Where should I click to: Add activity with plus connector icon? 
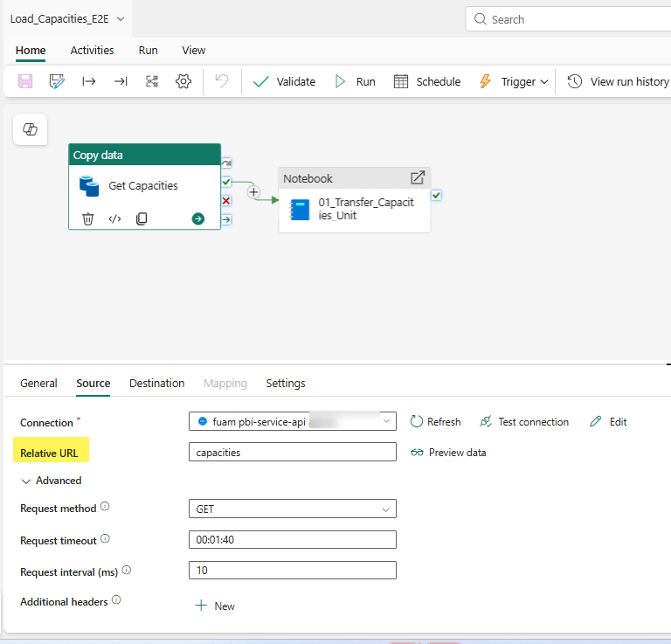pos(253,192)
